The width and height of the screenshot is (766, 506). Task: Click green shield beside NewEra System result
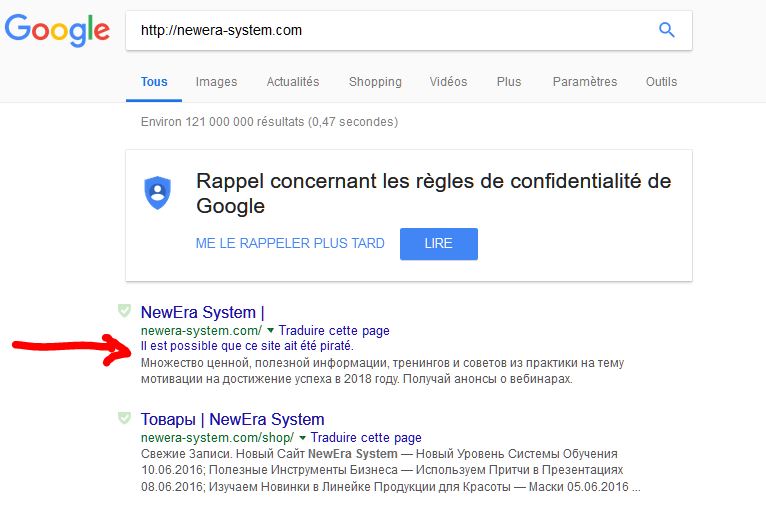(x=125, y=310)
